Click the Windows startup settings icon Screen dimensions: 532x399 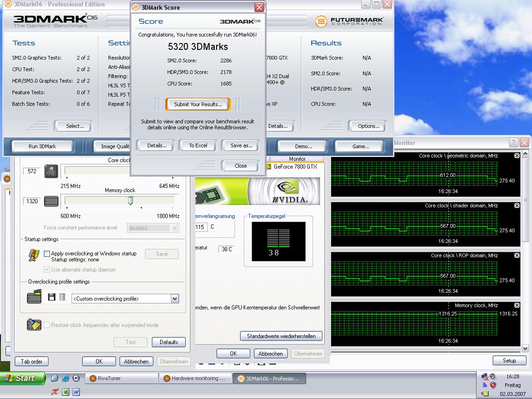point(34,255)
